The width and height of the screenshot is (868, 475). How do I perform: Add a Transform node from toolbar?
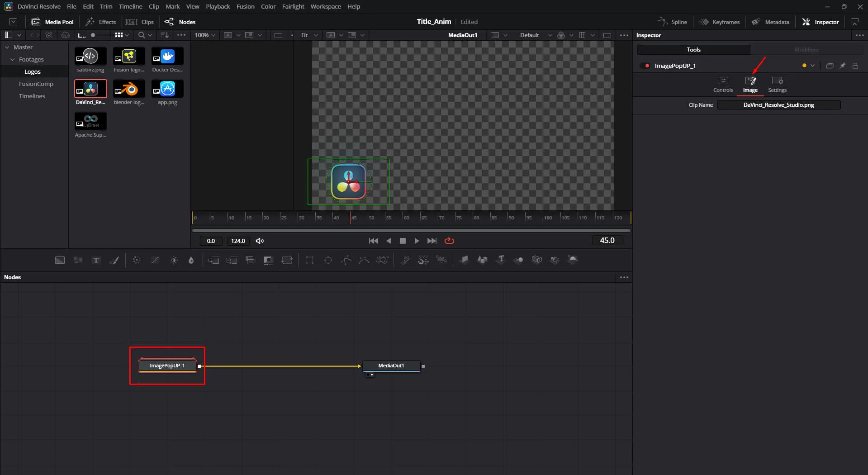287,260
